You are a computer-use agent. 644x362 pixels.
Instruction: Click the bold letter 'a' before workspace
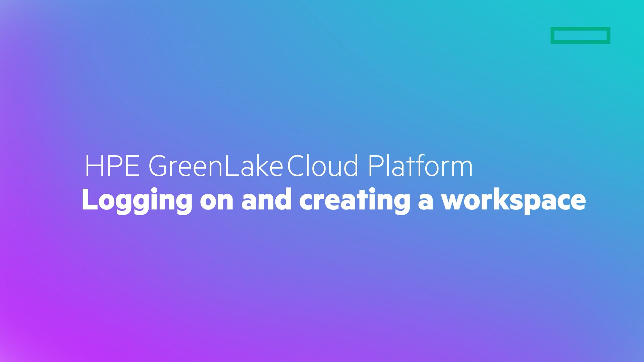[425, 201]
